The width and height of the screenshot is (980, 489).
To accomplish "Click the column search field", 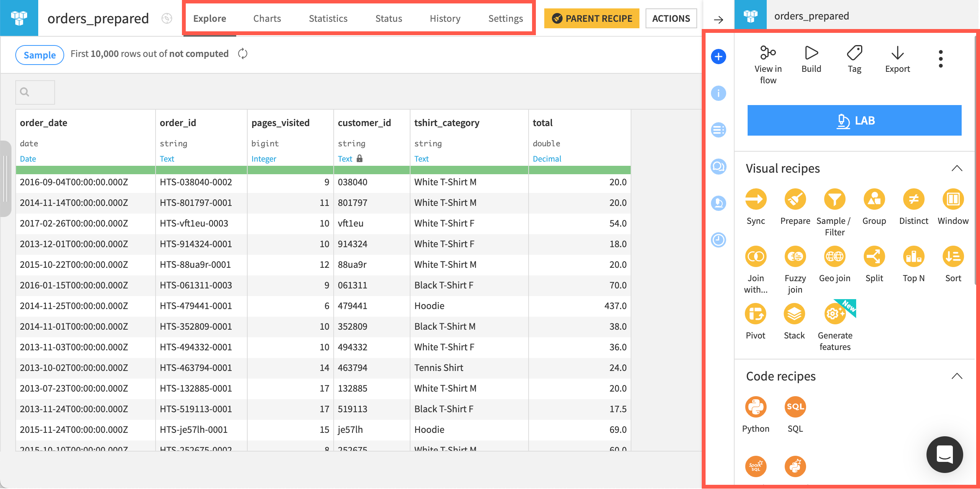I will [x=35, y=92].
